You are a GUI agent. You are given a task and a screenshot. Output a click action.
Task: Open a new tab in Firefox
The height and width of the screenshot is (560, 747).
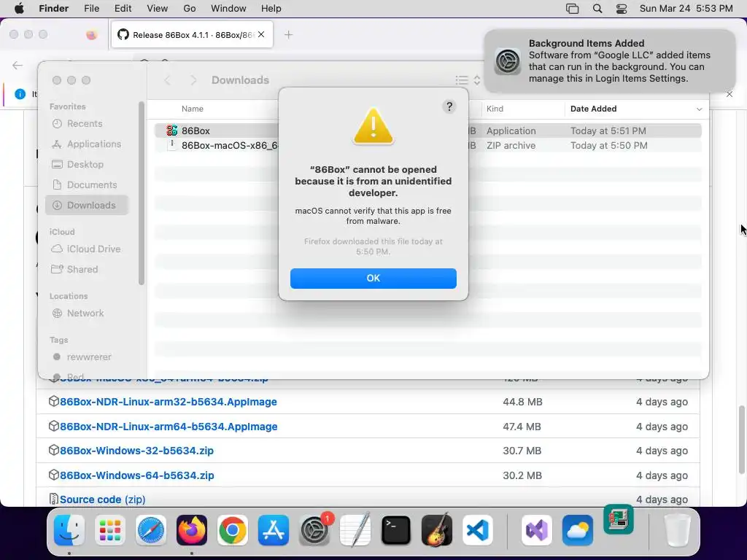(x=288, y=35)
